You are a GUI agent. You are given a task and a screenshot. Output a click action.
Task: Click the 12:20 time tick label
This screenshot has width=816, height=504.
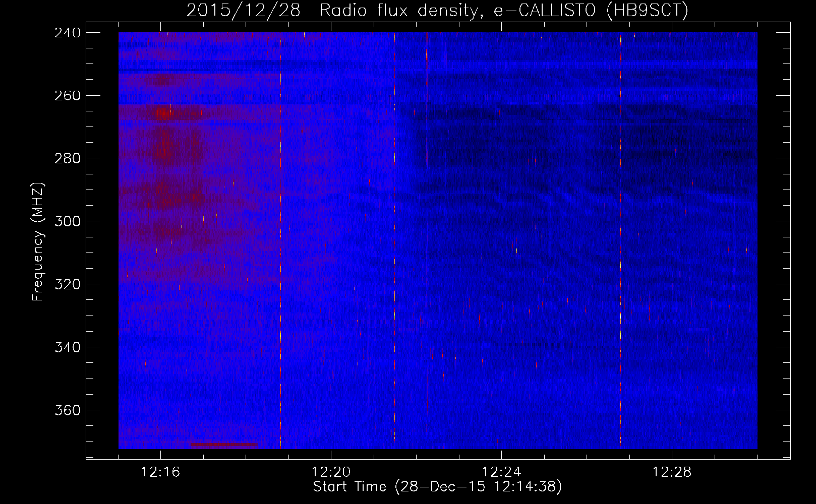(x=331, y=472)
